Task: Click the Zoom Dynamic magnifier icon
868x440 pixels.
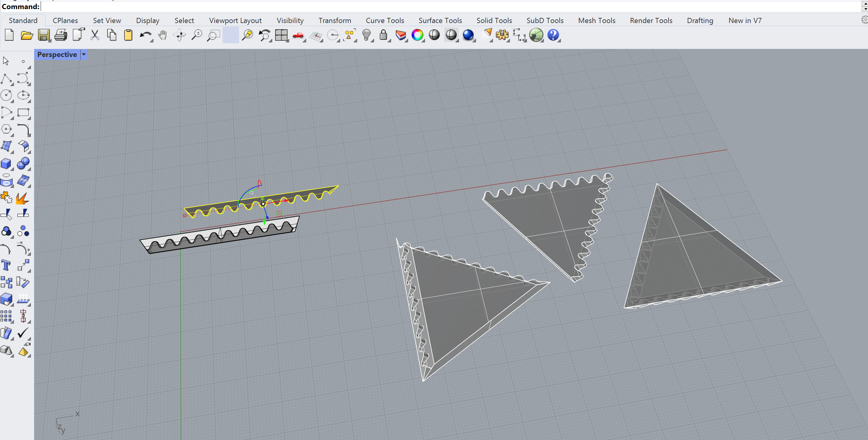Action: pos(196,35)
